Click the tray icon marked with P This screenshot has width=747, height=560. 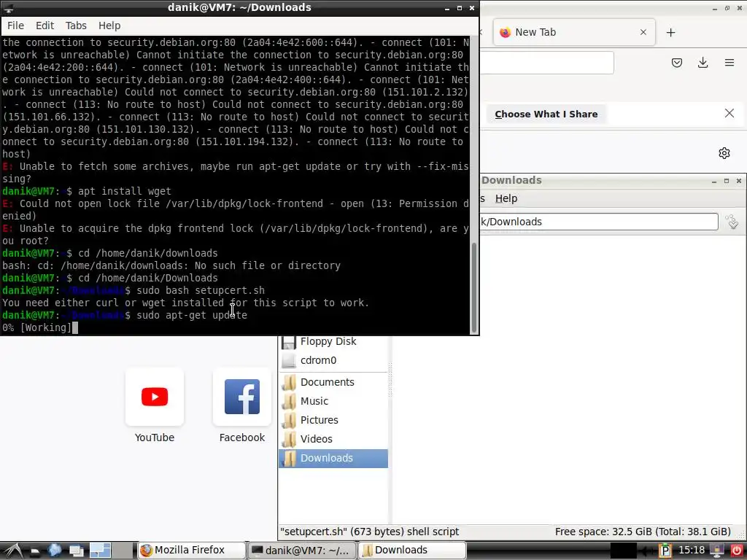tap(665, 551)
